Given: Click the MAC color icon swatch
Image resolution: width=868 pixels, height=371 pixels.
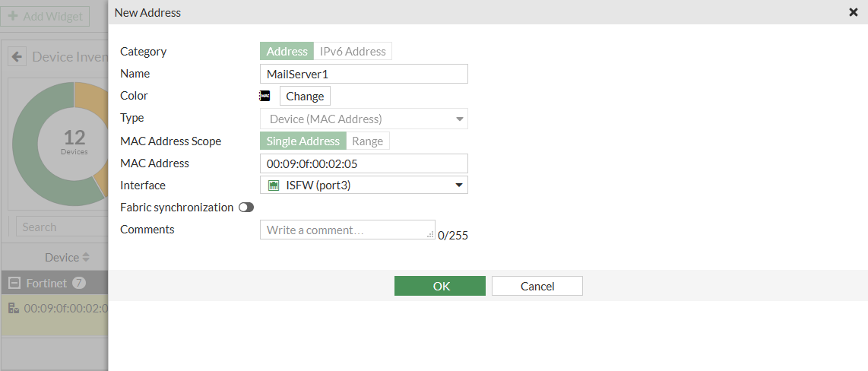Looking at the screenshot, I should pos(265,96).
